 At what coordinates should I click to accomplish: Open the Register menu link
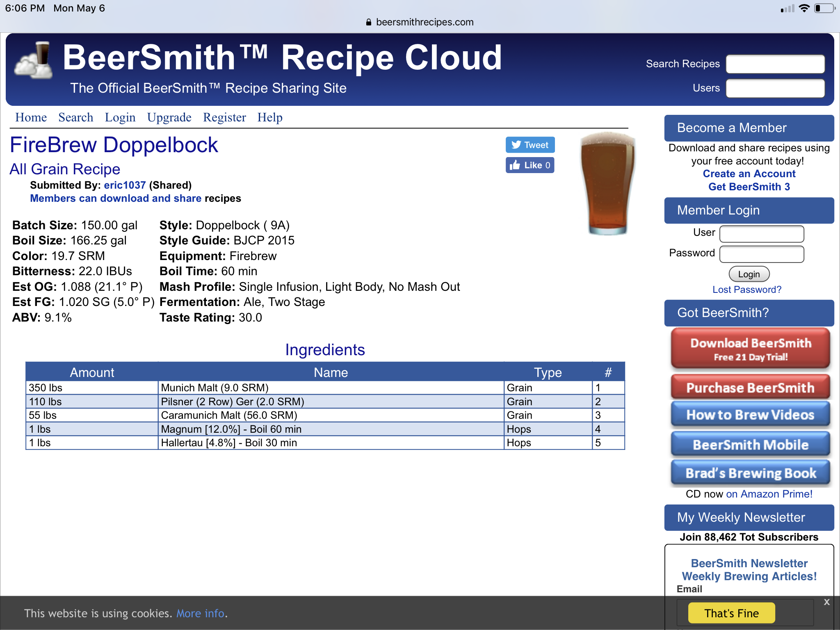coord(224,117)
